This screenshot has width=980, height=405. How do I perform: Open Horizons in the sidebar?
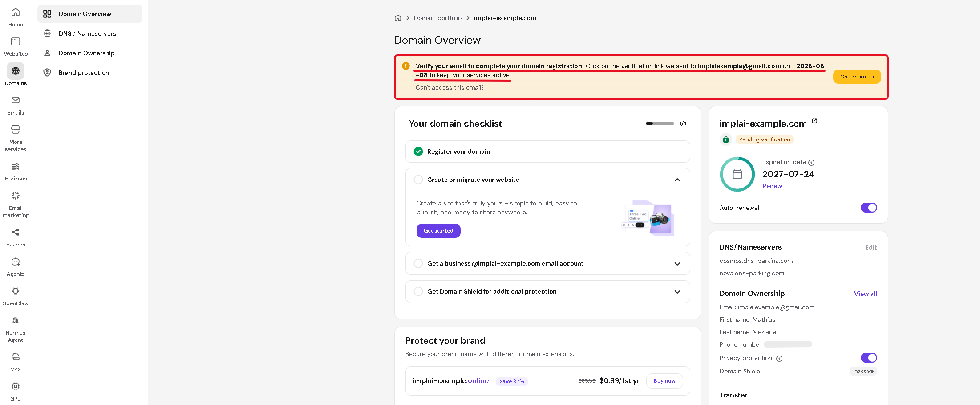(16, 172)
